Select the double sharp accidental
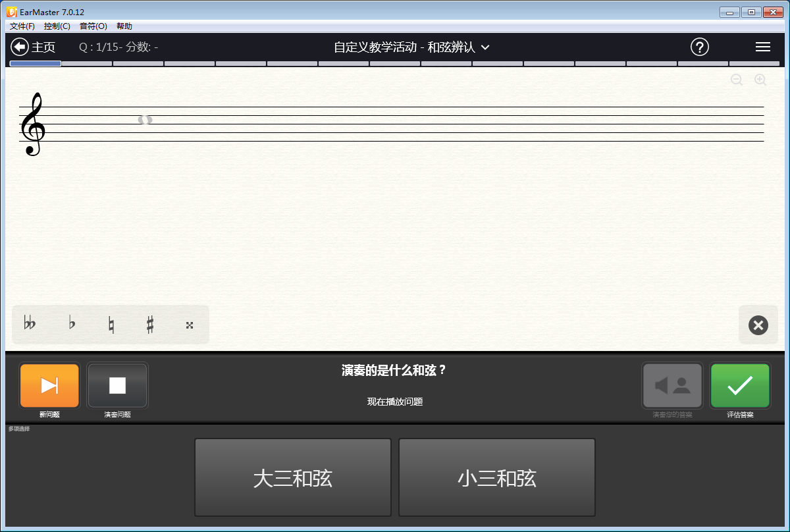 [x=190, y=325]
